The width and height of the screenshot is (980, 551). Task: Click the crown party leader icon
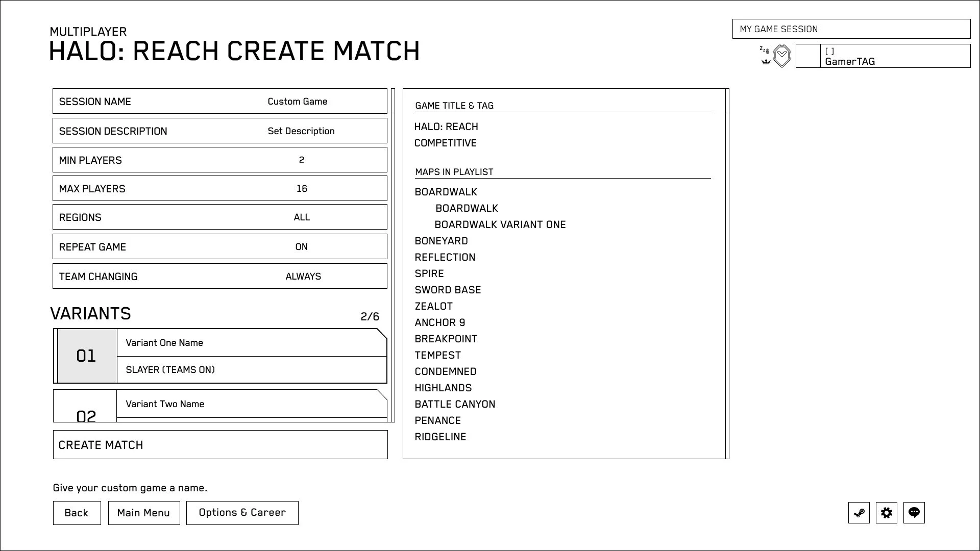click(x=766, y=62)
